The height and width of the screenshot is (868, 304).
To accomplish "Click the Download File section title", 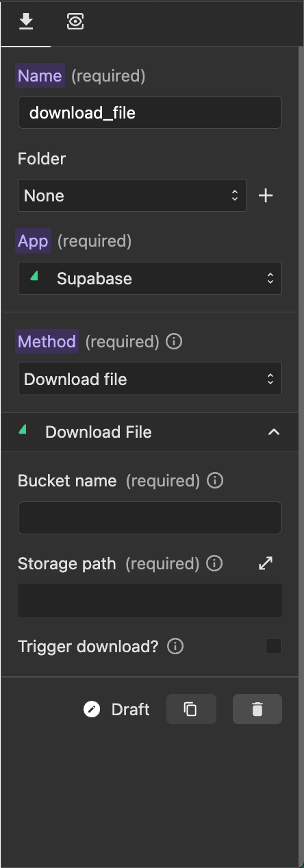I will click(x=99, y=432).
